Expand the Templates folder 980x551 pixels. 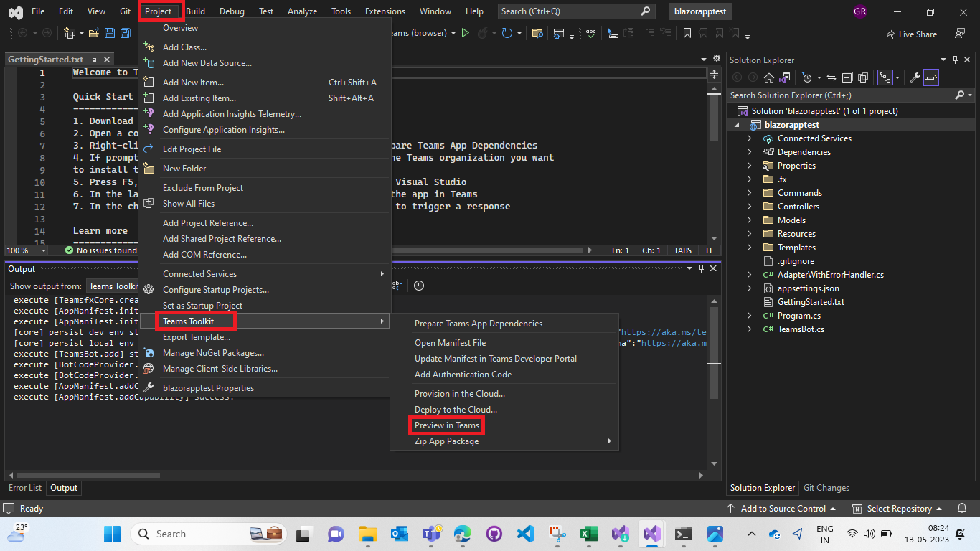tap(749, 248)
